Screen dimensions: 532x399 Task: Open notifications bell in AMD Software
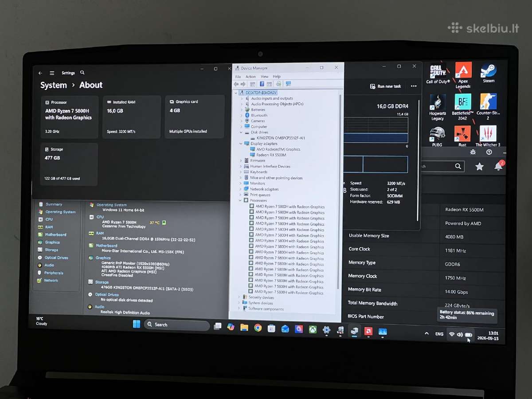tap(499, 166)
